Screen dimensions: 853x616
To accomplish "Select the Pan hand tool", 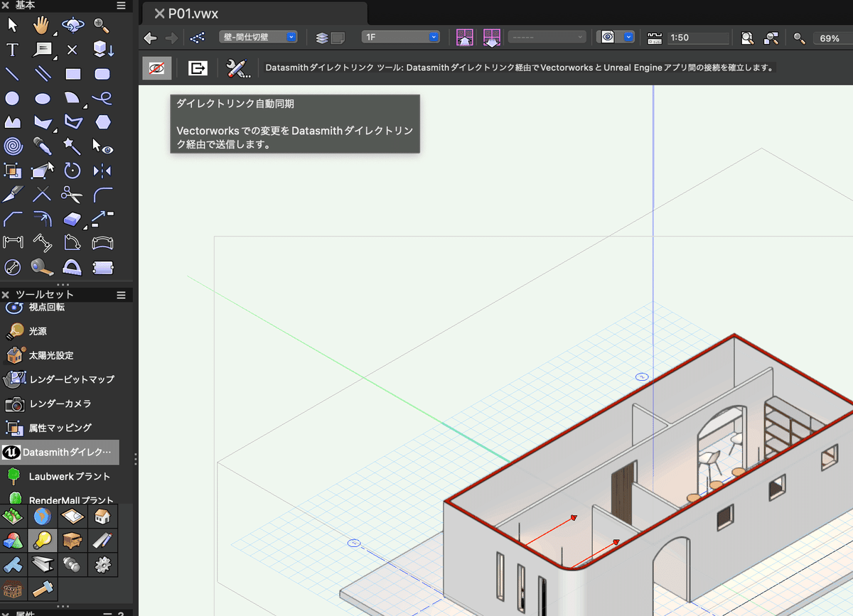I will tap(42, 26).
